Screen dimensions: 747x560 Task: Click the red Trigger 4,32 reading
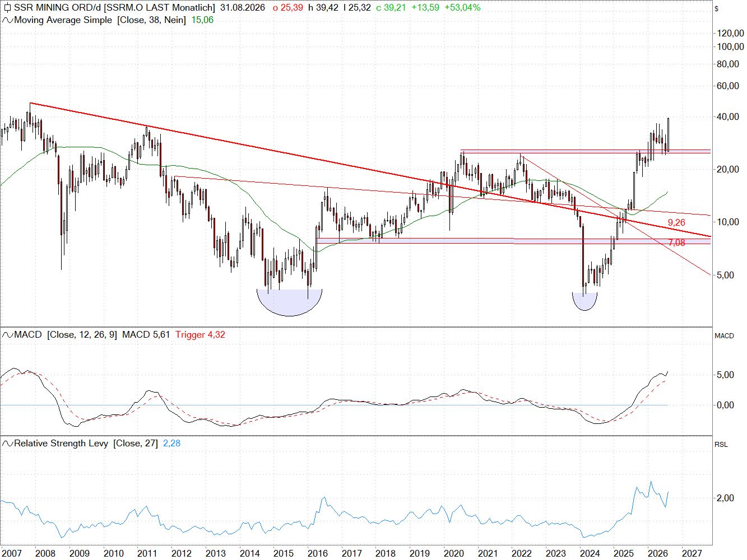click(x=200, y=335)
